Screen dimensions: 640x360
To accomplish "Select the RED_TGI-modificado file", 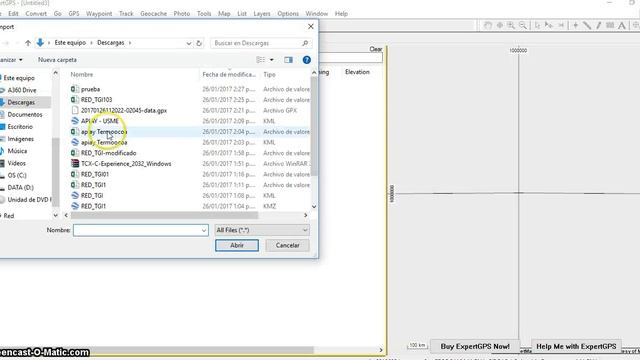I will pos(109,153).
